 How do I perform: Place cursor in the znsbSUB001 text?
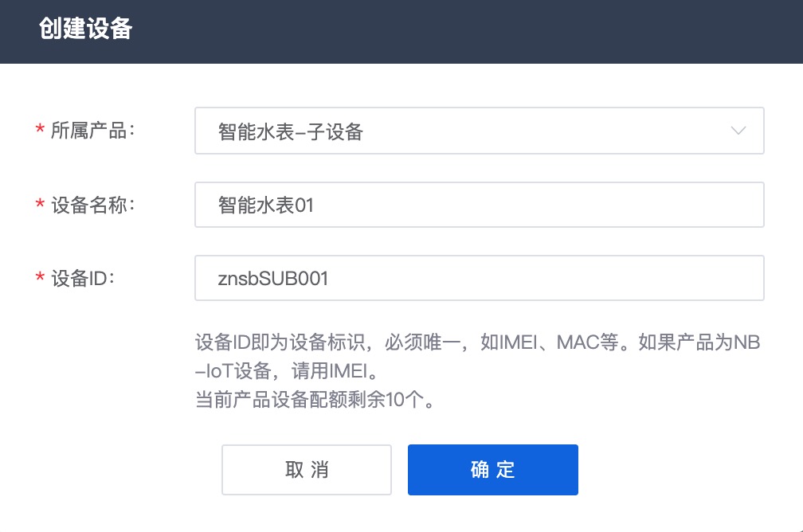pos(273,279)
